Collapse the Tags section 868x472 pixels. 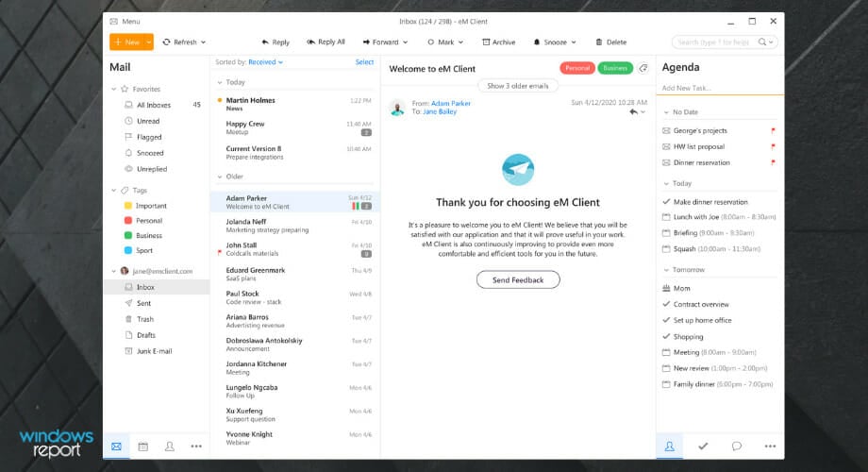point(113,190)
